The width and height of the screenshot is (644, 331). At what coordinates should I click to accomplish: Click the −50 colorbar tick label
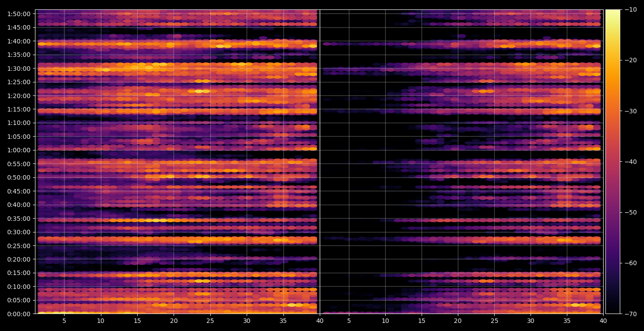pos(631,212)
